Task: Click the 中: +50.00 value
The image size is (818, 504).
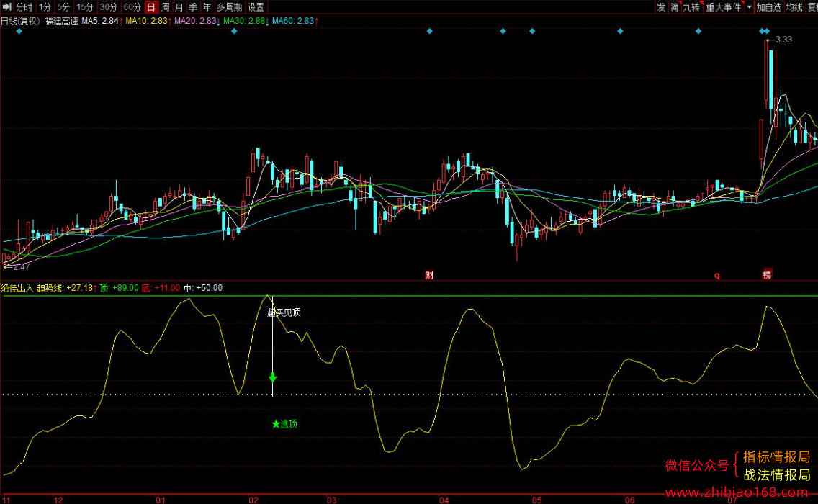Action: pos(203,288)
